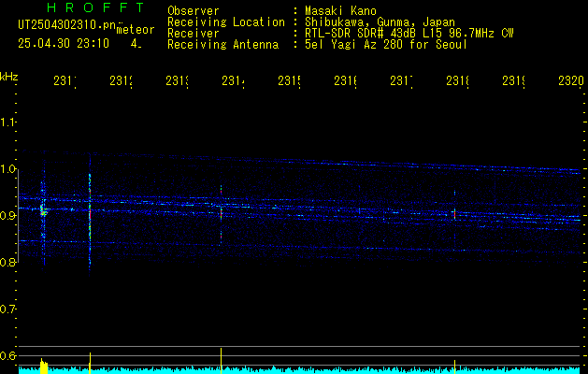Click the time marker near 2314

234,80
